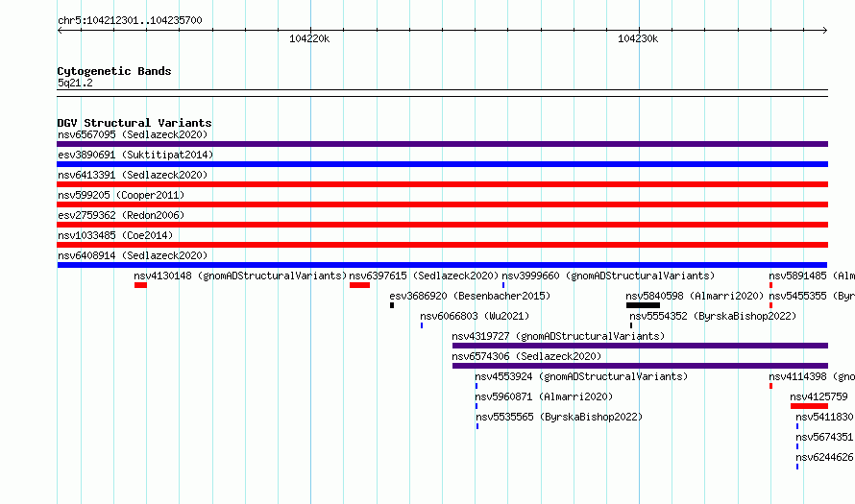The height and width of the screenshot is (504, 855).
Task: Click the 104220k ruler position
Action: [x=309, y=38]
